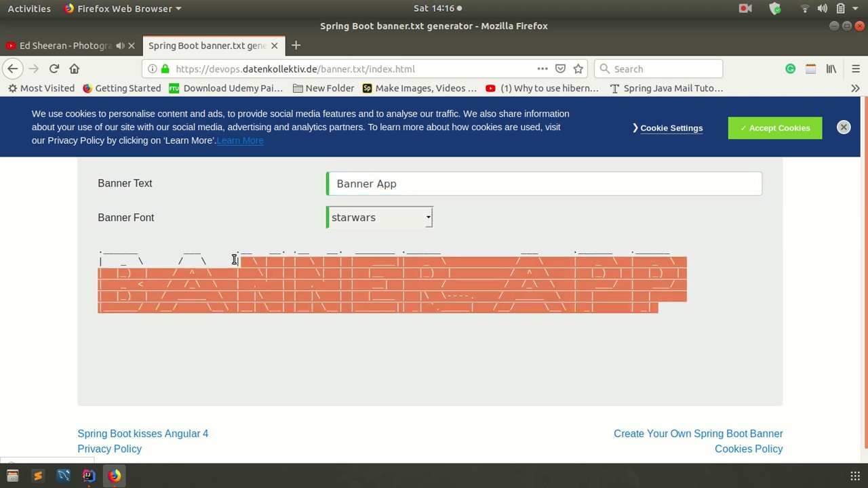View the secure connection padlock details

pyautogui.click(x=165, y=69)
